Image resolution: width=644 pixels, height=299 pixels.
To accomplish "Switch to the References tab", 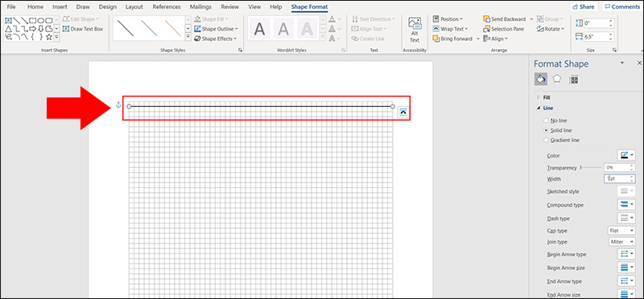I will (167, 6).
